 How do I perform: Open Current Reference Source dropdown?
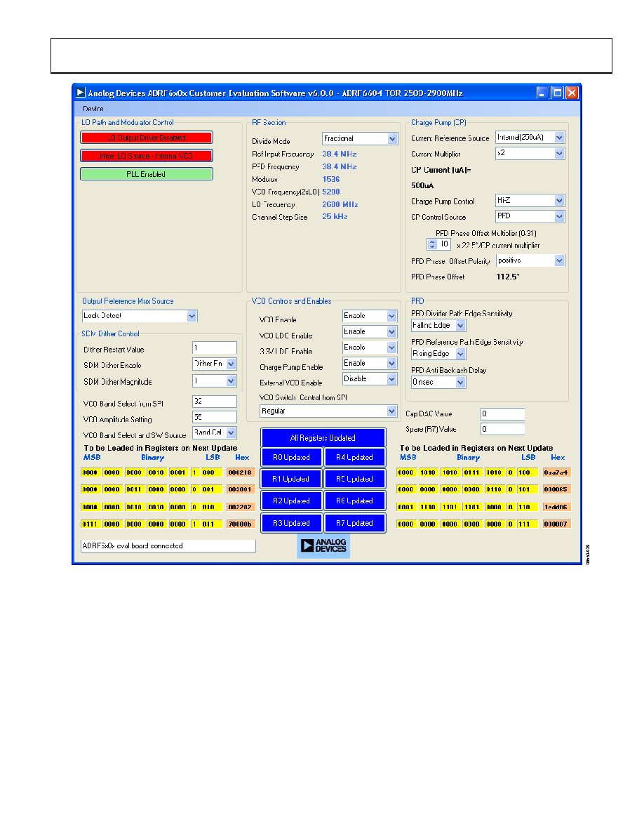[x=530, y=137]
